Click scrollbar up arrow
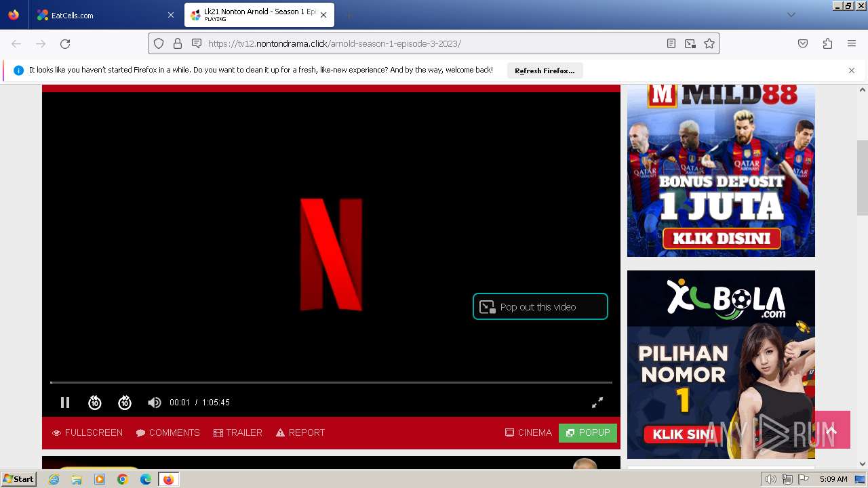Screen dimensions: 868x488 (863, 89)
